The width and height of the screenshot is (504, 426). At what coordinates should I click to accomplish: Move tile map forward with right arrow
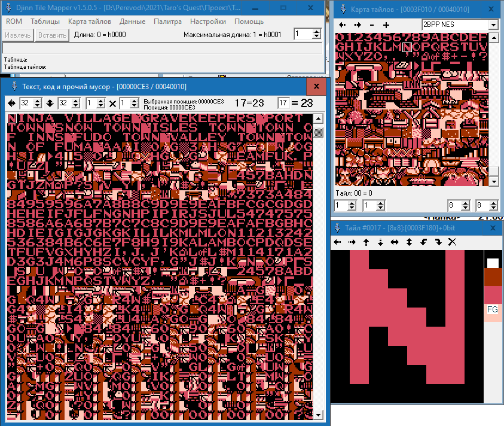tap(357, 25)
